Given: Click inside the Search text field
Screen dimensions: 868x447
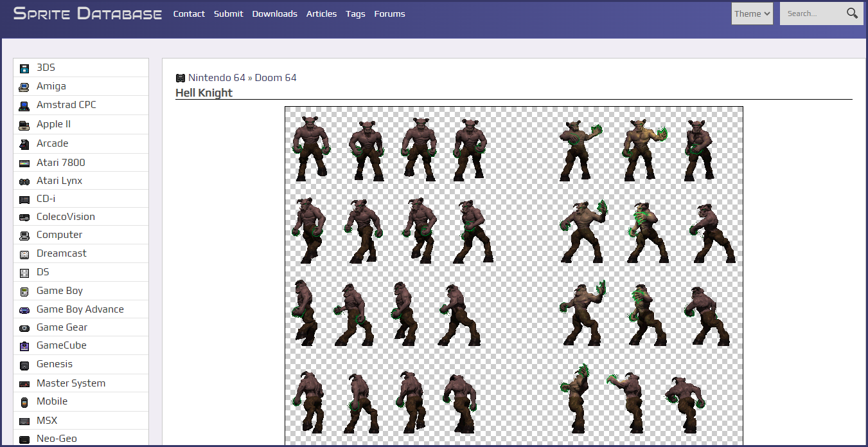Looking at the screenshot, I should (813, 14).
